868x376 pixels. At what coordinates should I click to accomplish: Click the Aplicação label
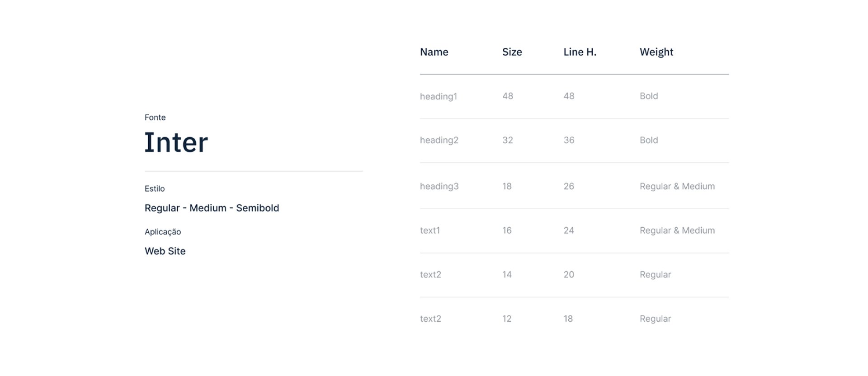pyautogui.click(x=163, y=232)
